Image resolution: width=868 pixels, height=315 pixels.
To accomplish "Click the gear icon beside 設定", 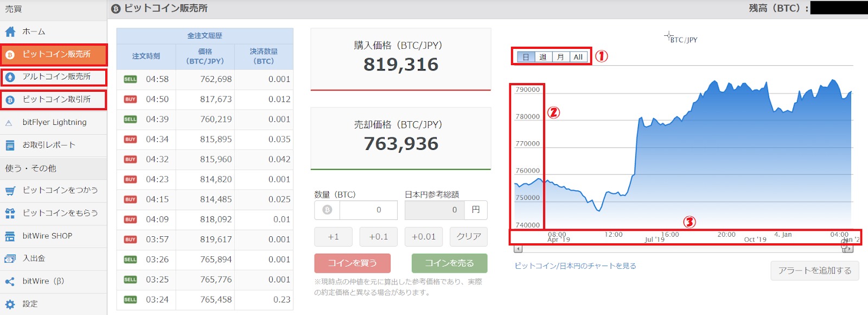I will (x=10, y=304).
